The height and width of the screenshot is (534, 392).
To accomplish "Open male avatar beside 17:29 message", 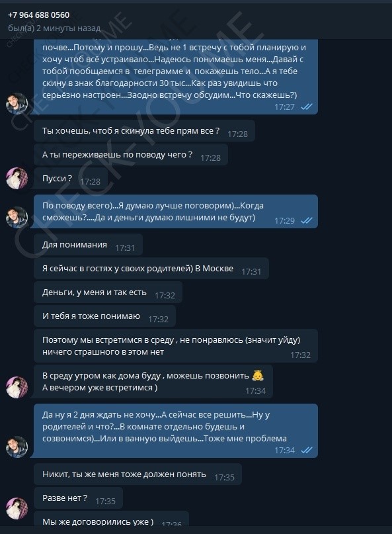I will pyautogui.click(x=17, y=217).
